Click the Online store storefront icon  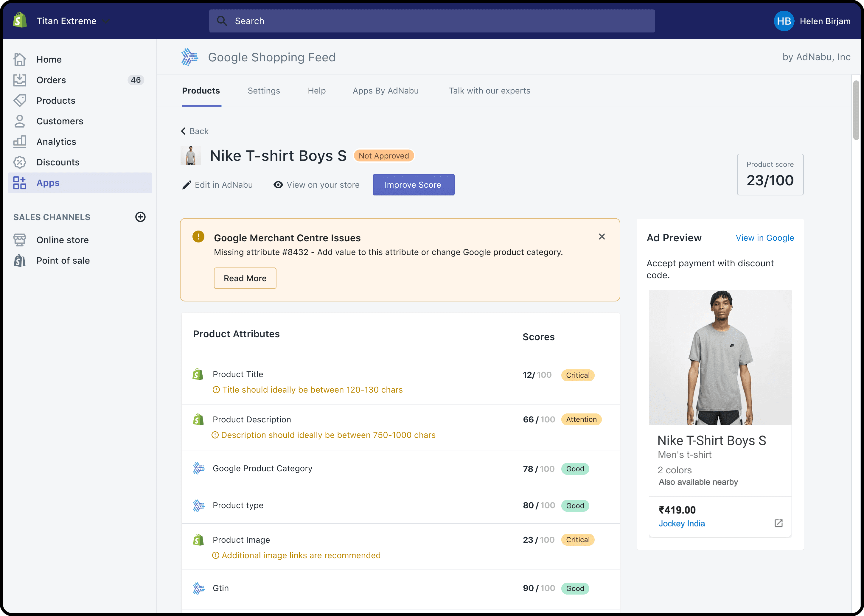(20, 240)
